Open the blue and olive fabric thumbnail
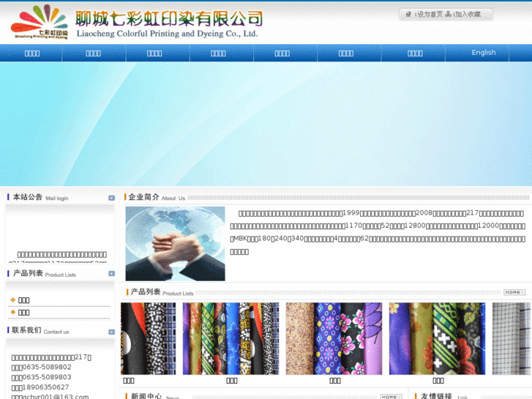 (x=437, y=338)
